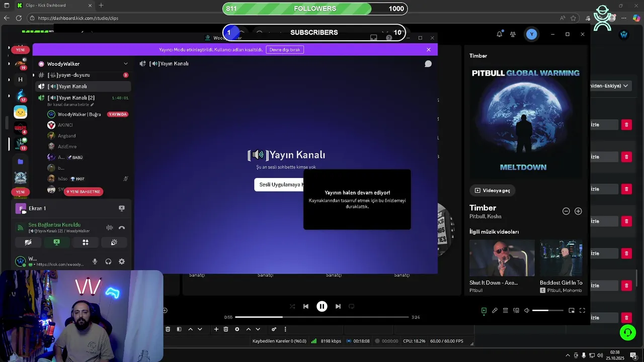
Task: Open the Spotify queue icon
Action: pyautogui.click(x=506, y=311)
